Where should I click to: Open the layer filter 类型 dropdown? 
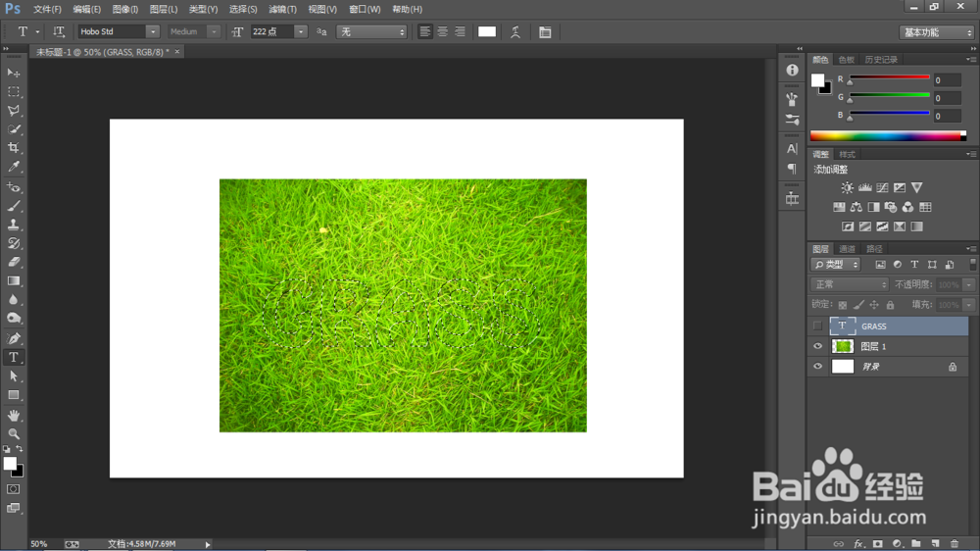(836, 265)
